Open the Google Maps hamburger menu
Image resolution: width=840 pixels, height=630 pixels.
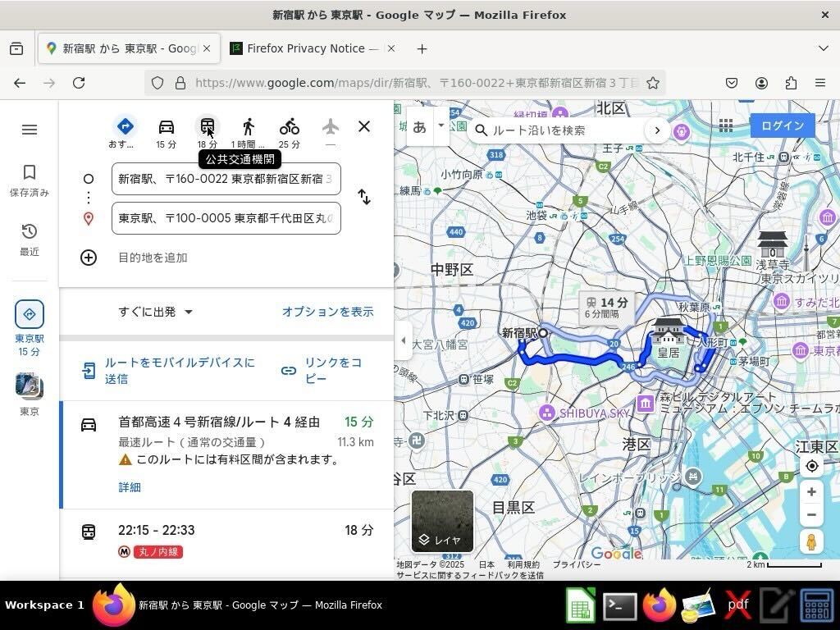click(x=30, y=130)
